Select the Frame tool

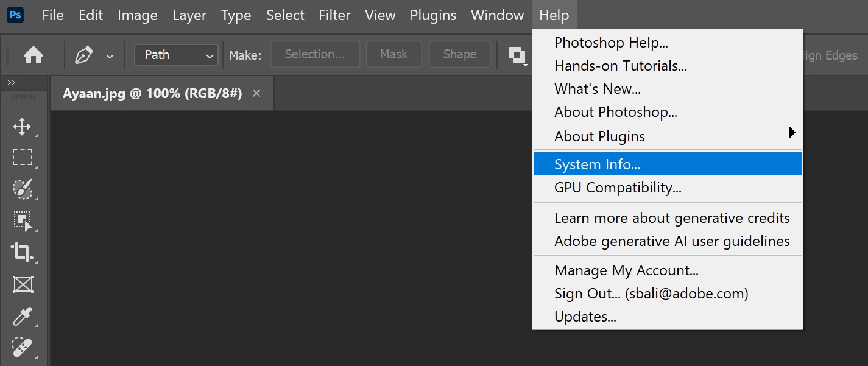point(23,284)
